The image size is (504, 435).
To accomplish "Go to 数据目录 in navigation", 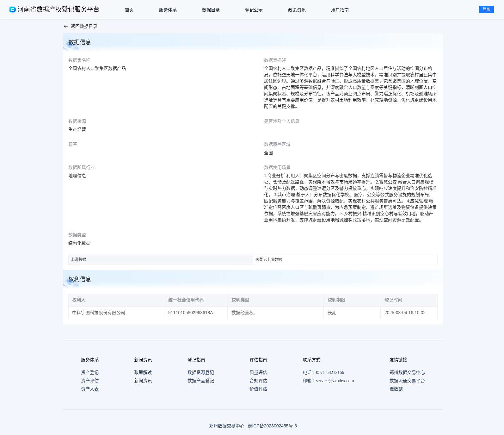I will pyautogui.click(x=211, y=10).
